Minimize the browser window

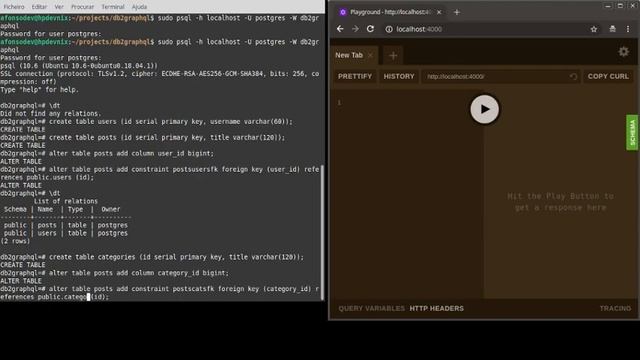pos(608,6)
